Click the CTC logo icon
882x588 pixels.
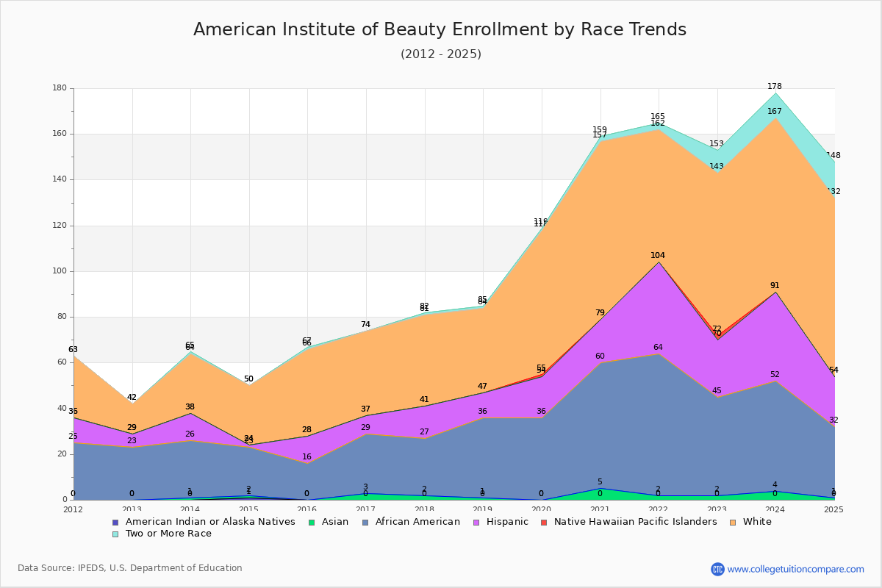pos(717,569)
